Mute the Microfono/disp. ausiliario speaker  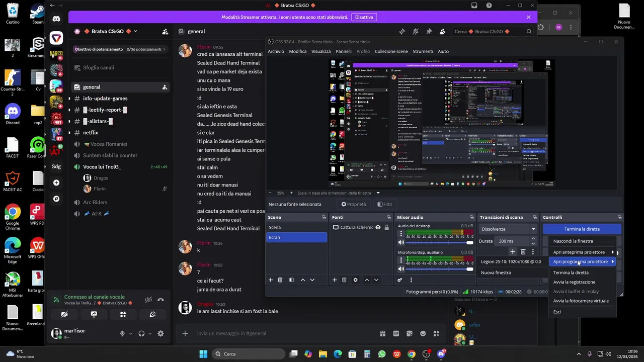401,269
